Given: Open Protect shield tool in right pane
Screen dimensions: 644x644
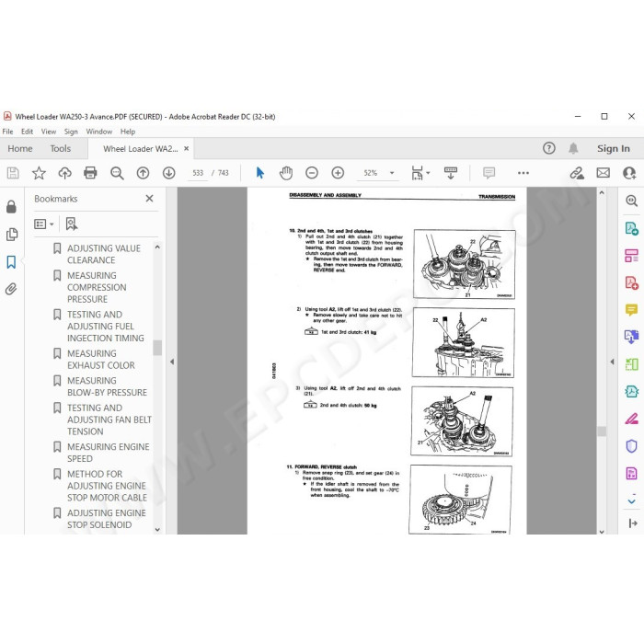Looking at the screenshot, I should (x=631, y=445).
